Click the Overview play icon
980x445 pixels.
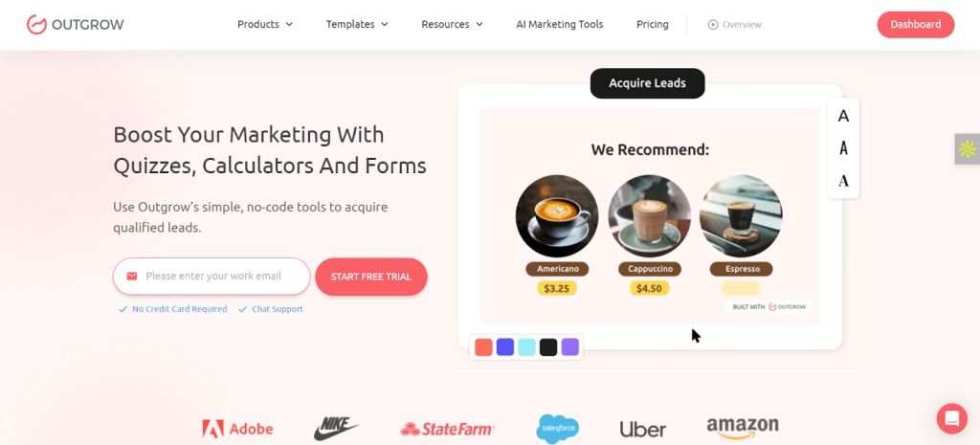tap(712, 24)
